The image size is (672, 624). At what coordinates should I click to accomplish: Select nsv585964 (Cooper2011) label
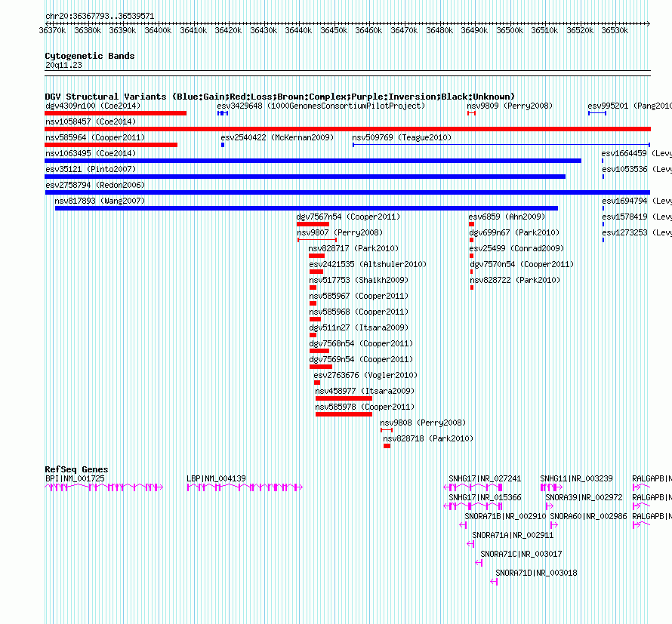(x=95, y=137)
